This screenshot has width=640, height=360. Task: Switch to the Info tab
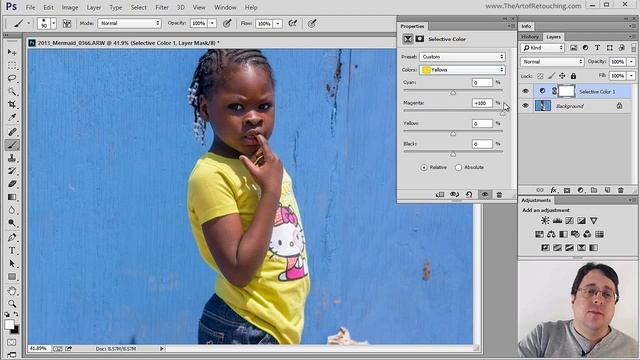[526, 26]
